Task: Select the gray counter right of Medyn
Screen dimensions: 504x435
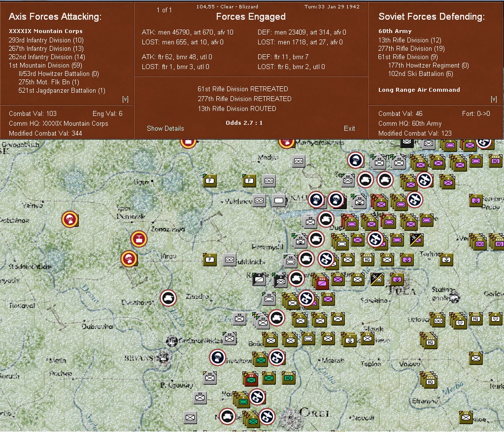Action: coord(298,161)
